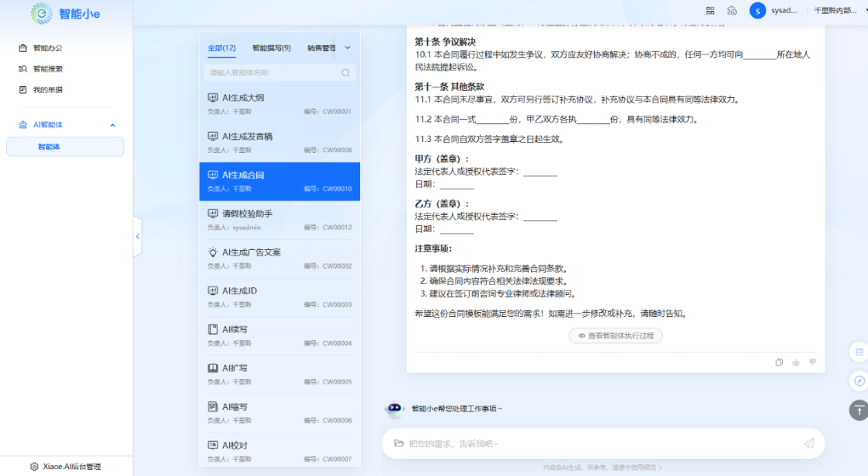Viewport: 868px width, 476px height.
Task: Click the paper-plane send icon
Action: (x=809, y=443)
